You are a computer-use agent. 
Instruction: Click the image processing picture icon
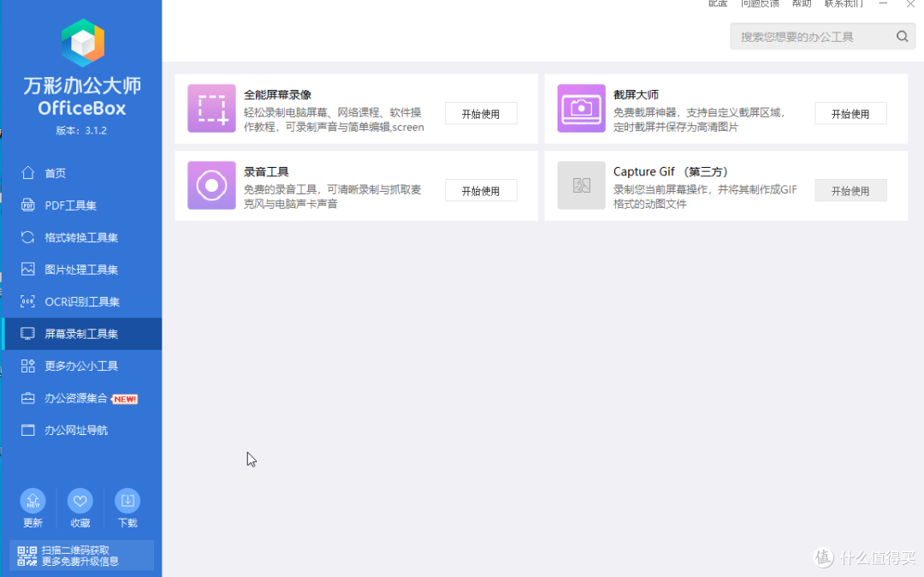coord(27,270)
